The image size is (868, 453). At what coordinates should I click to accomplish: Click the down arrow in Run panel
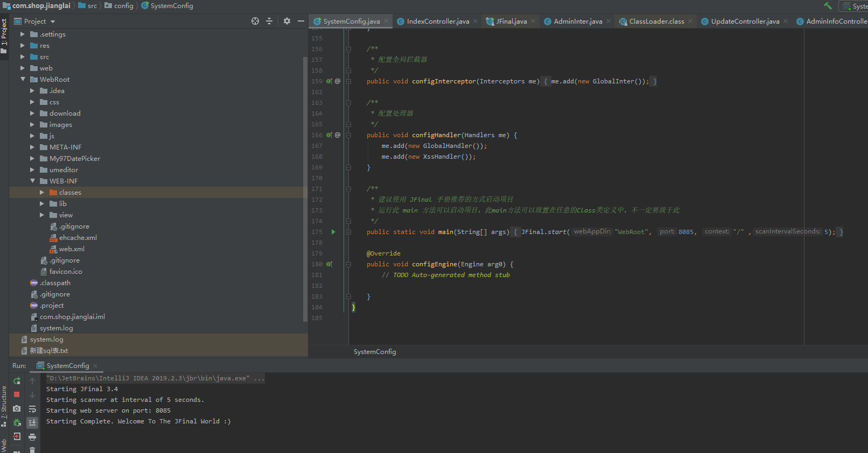coord(32,394)
